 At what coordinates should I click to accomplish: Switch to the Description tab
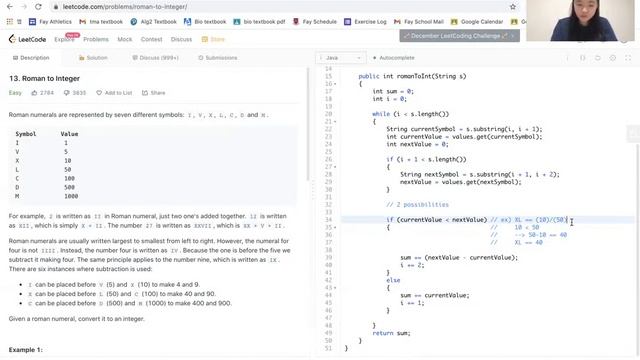pyautogui.click(x=31, y=58)
